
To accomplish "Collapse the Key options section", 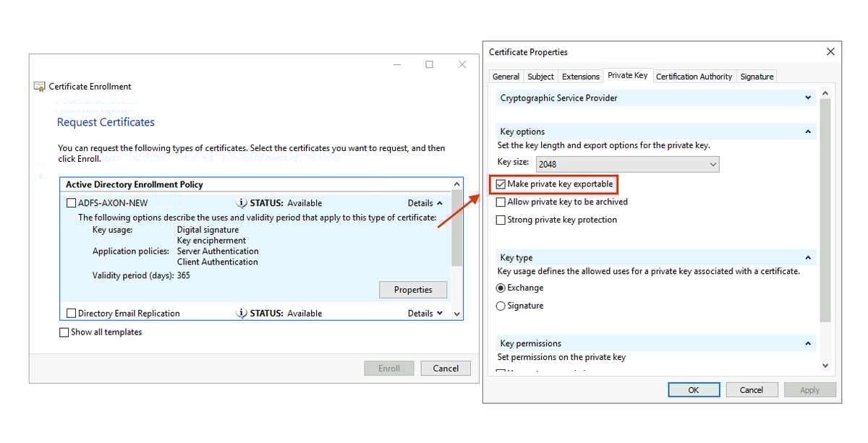I will [x=808, y=132].
